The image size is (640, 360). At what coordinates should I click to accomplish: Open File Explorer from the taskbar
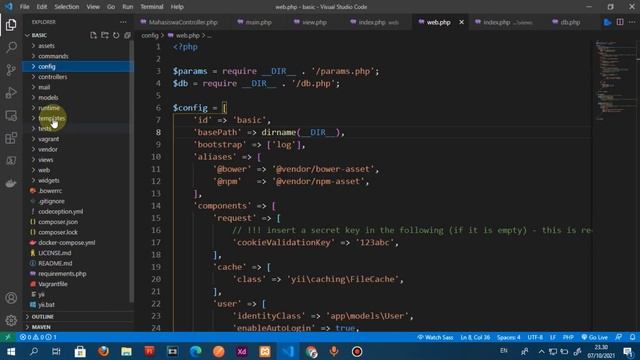point(127,351)
